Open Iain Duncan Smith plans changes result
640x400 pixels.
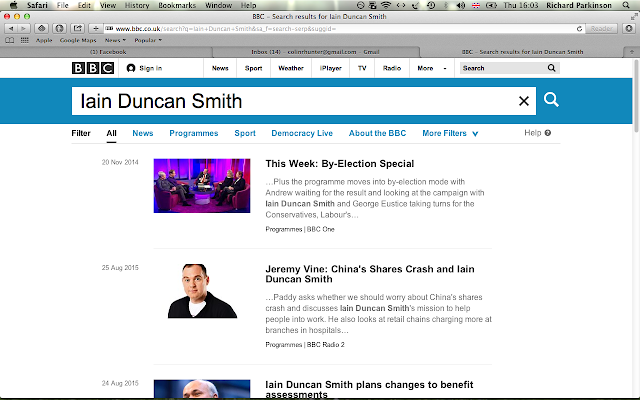click(x=369, y=389)
